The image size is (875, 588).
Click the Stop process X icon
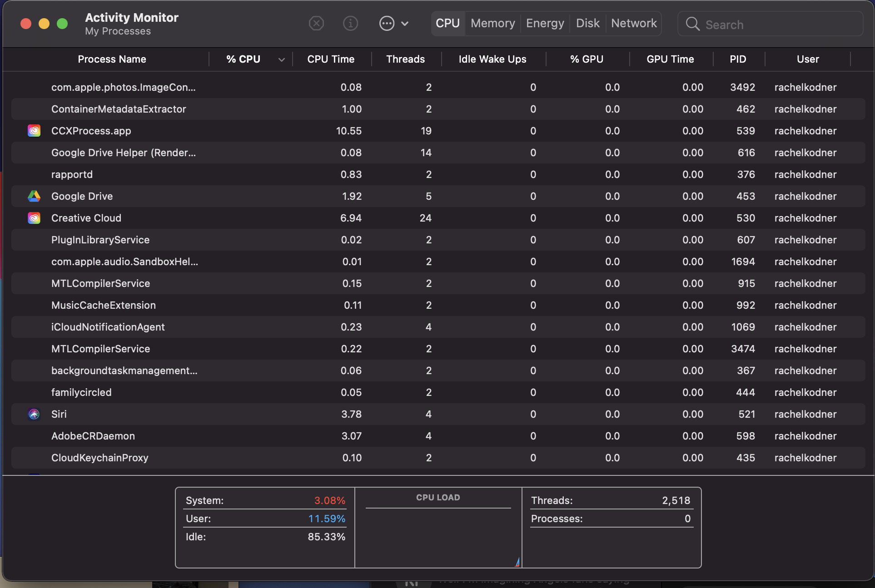pyautogui.click(x=316, y=23)
